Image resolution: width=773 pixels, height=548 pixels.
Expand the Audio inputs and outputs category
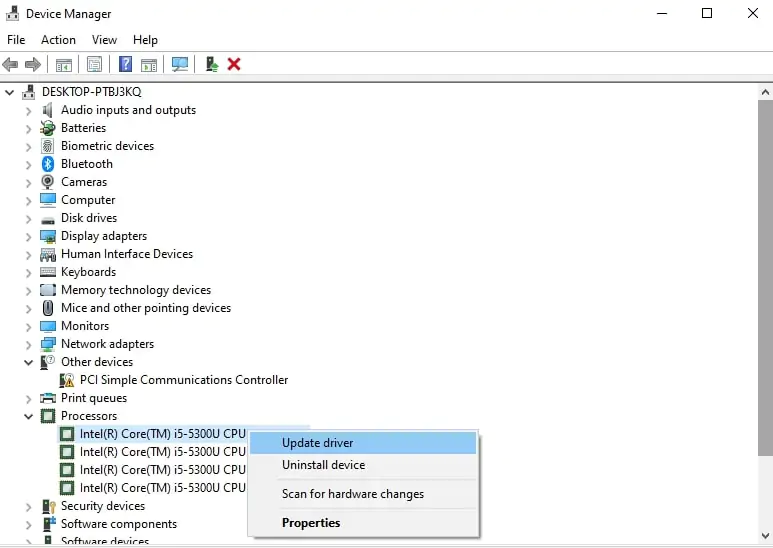[29, 111]
